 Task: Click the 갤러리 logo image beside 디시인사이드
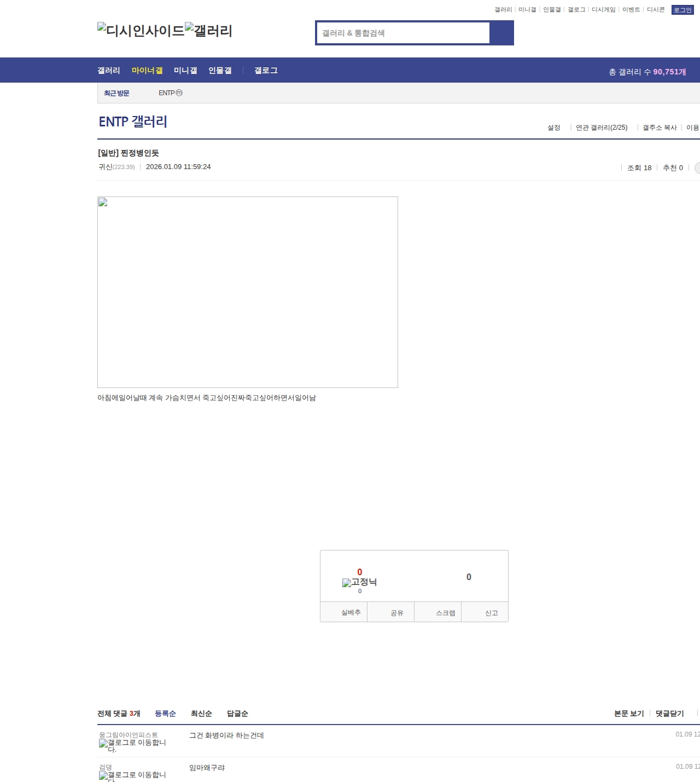[x=209, y=31]
